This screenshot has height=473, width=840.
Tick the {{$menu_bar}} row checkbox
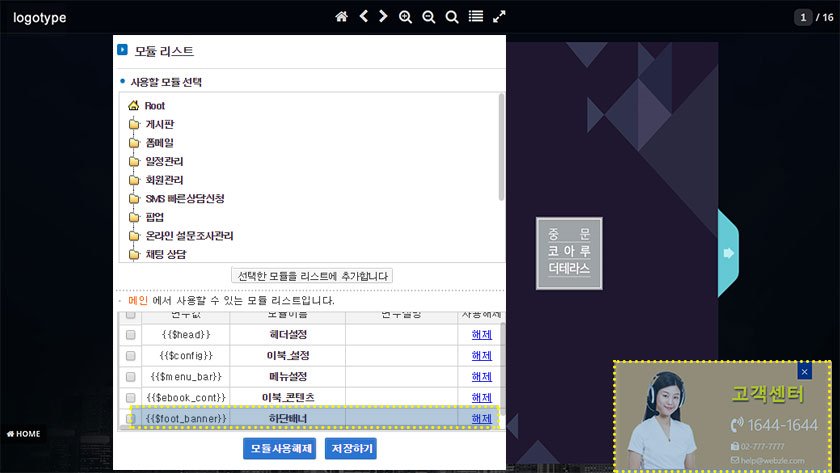point(130,377)
